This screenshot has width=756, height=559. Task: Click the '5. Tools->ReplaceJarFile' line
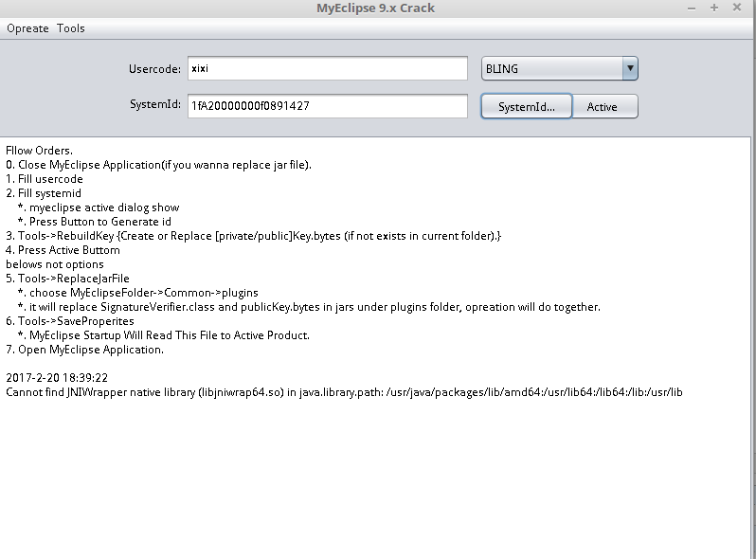coord(67,279)
